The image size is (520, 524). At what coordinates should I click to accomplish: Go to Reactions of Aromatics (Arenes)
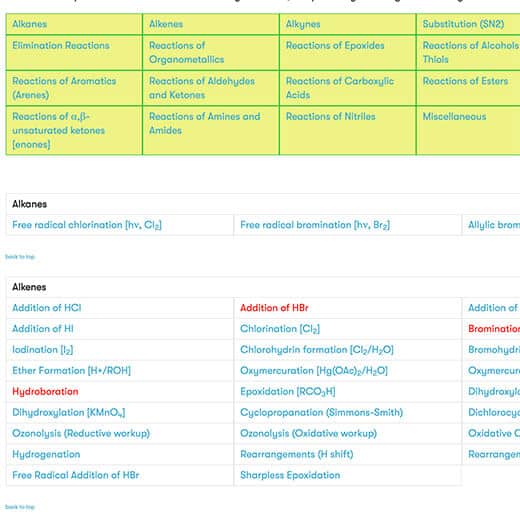click(x=64, y=88)
